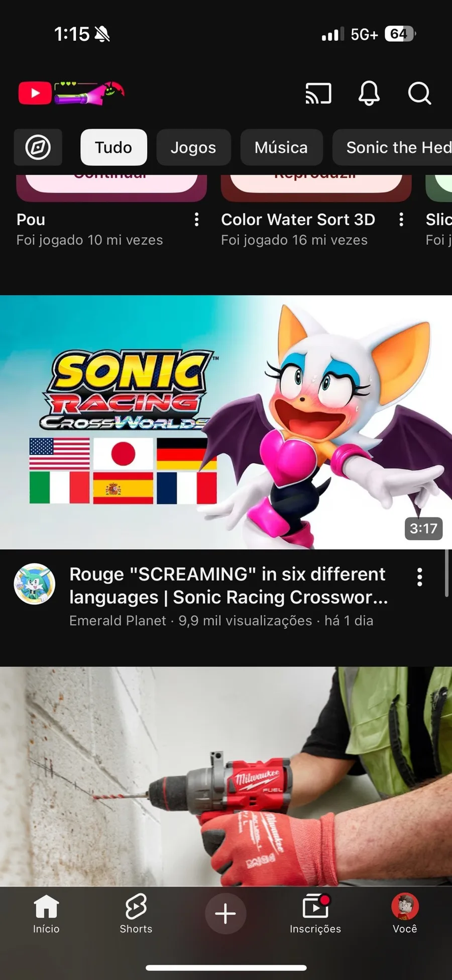Select the Jogos filter chip
The height and width of the screenshot is (980, 452).
pyautogui.click(x=193, y=147)
